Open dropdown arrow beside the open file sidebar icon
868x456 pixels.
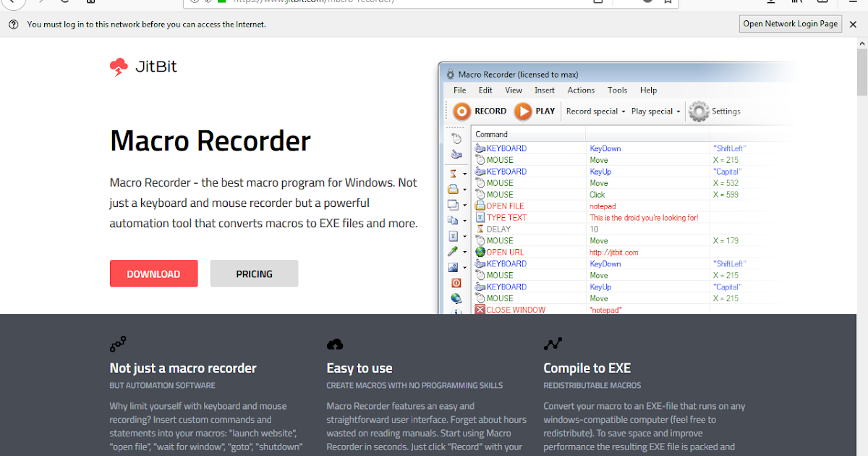pyautogui.click(x=464, y=190)
